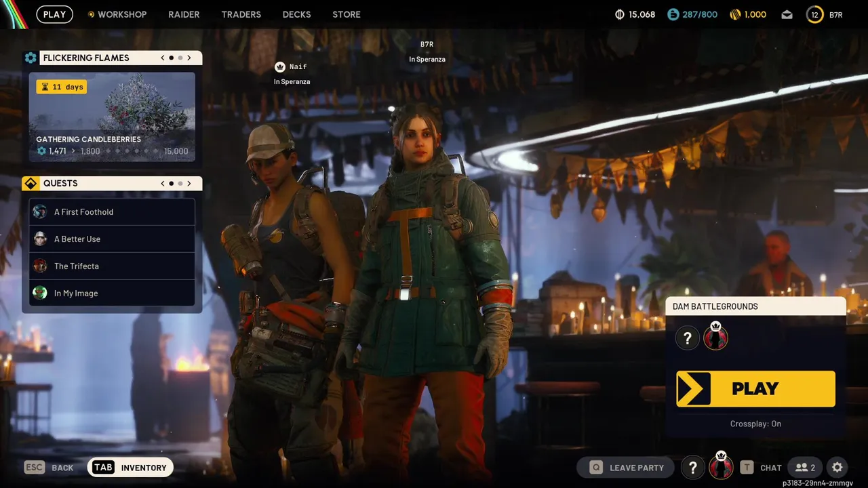
Task: Go to previous Quests page
Action: click(x=163, y=183)
